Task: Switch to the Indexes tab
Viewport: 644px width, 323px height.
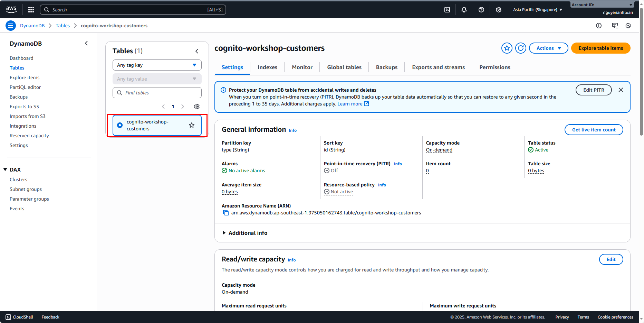Action: 267,67
